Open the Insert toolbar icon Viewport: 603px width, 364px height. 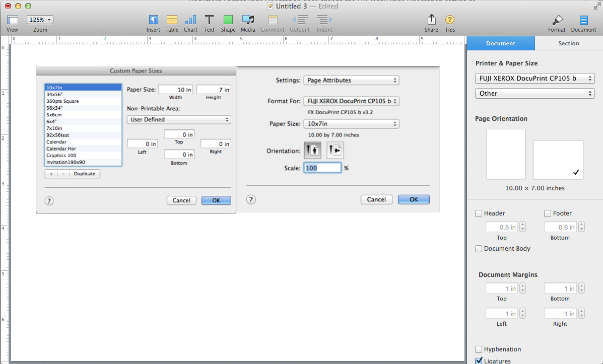[154, 20]
